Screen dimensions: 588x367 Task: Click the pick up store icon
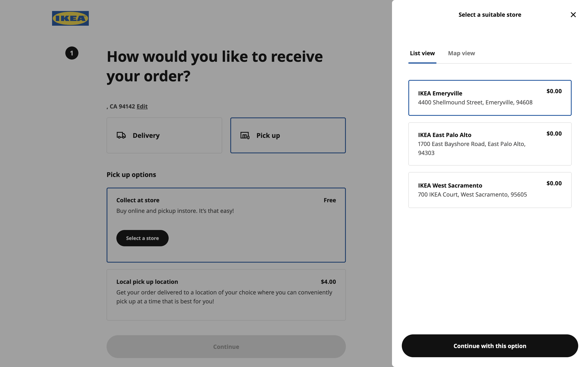(x=245, y=135)
